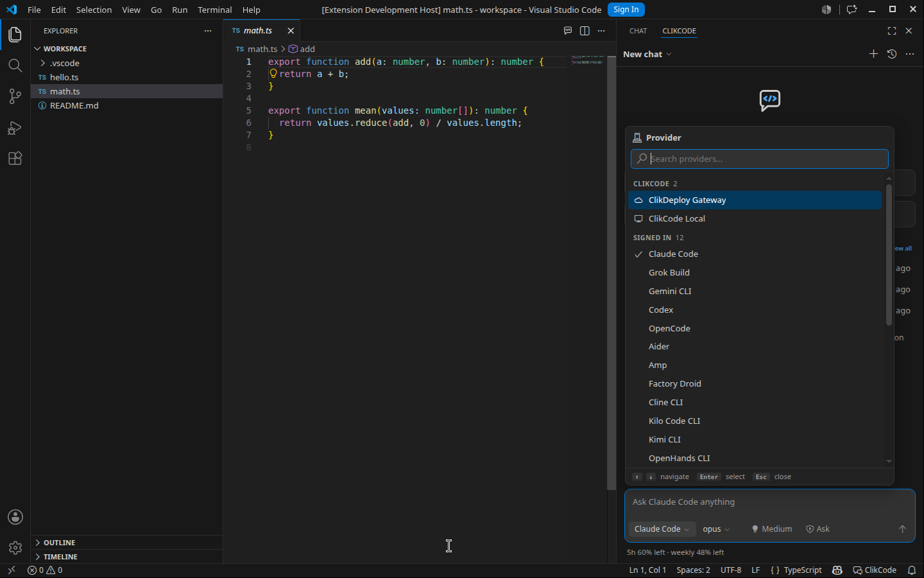Open the Source Control view

(15, 96)
